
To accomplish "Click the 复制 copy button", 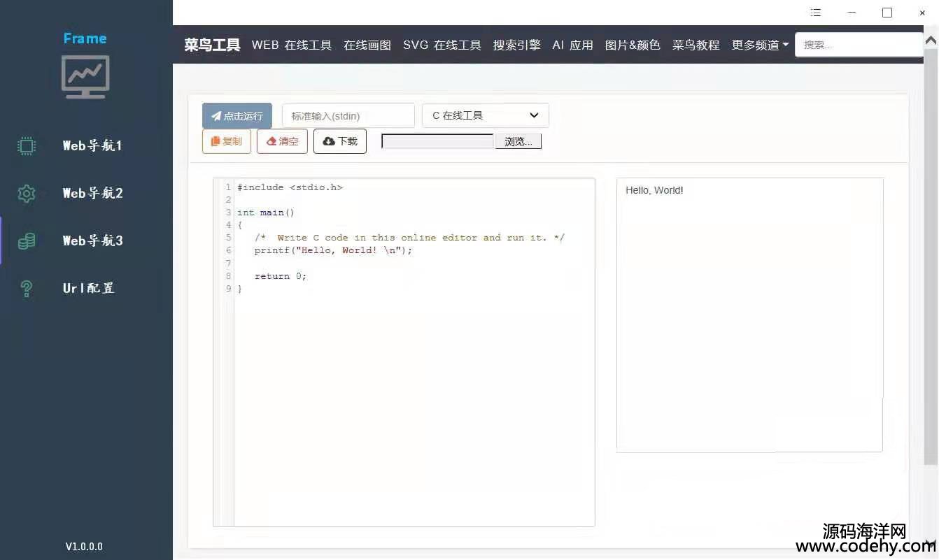I will coord(227,141).
